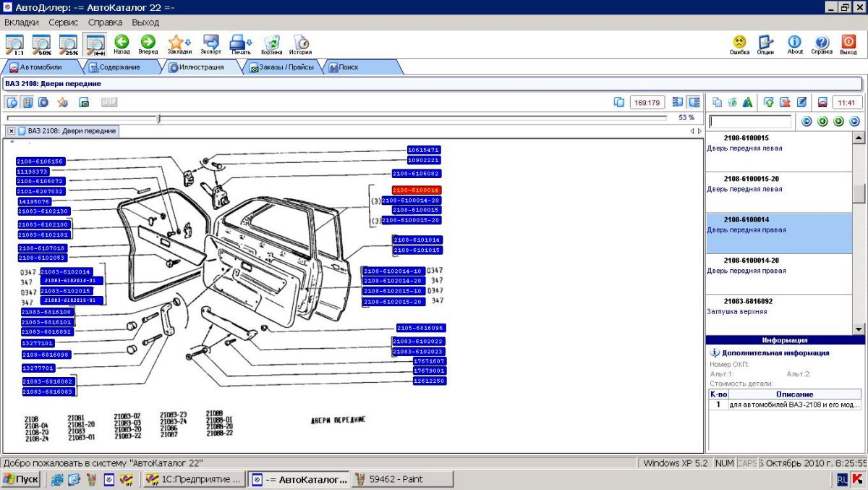Viewport: 868px width, 490px height.
Task: Click the red Выход exit icon
Action: (x=848, y=45)
